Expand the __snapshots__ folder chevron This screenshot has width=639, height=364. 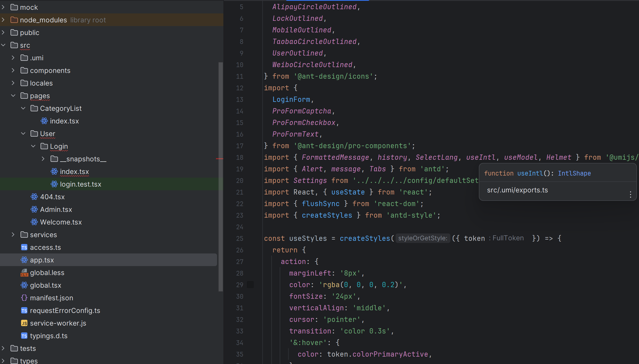coord(43,159)
